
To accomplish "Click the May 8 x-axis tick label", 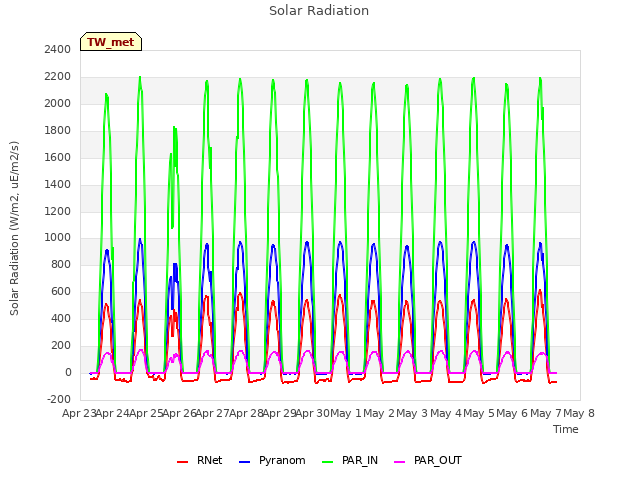I will click(579, 413).
